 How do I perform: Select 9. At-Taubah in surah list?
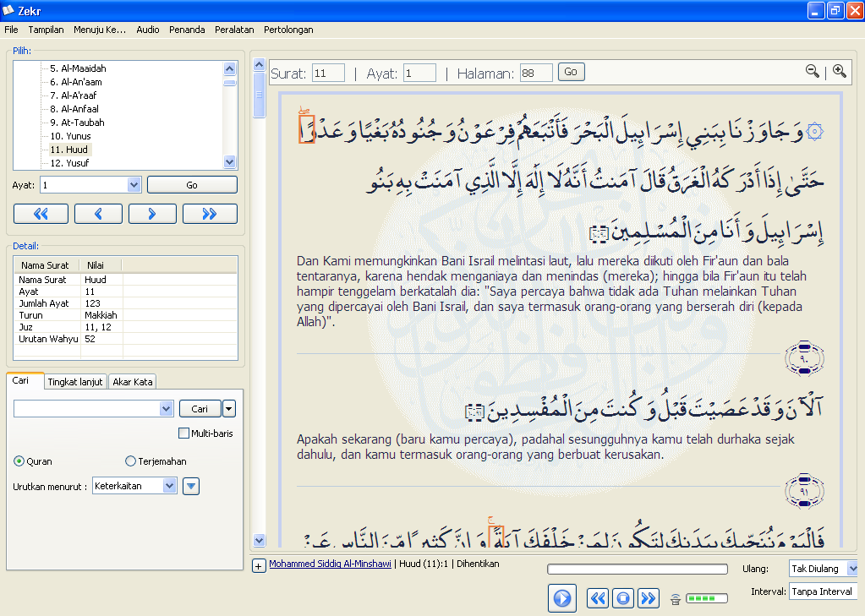pos(77,123)
